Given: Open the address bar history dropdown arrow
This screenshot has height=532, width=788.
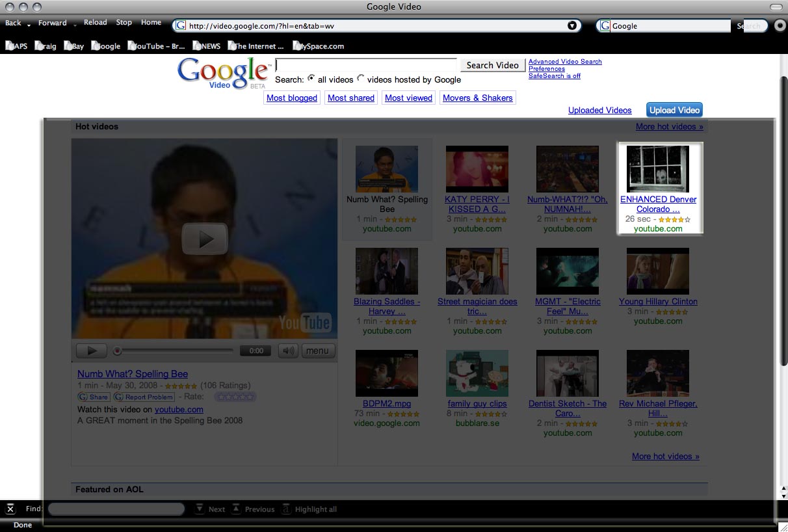Looking at the screenshot, I should tap(572, 26).
